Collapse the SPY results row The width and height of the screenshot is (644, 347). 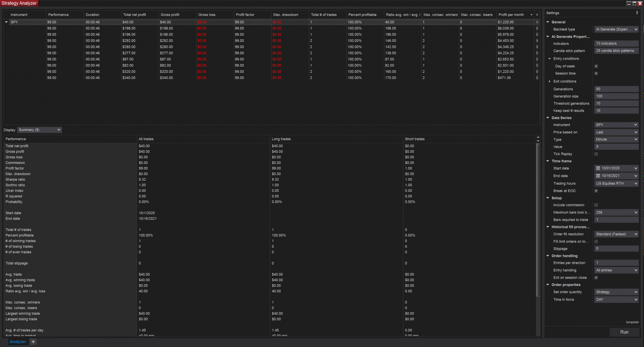pyautogui.click(x=6, y=22)
